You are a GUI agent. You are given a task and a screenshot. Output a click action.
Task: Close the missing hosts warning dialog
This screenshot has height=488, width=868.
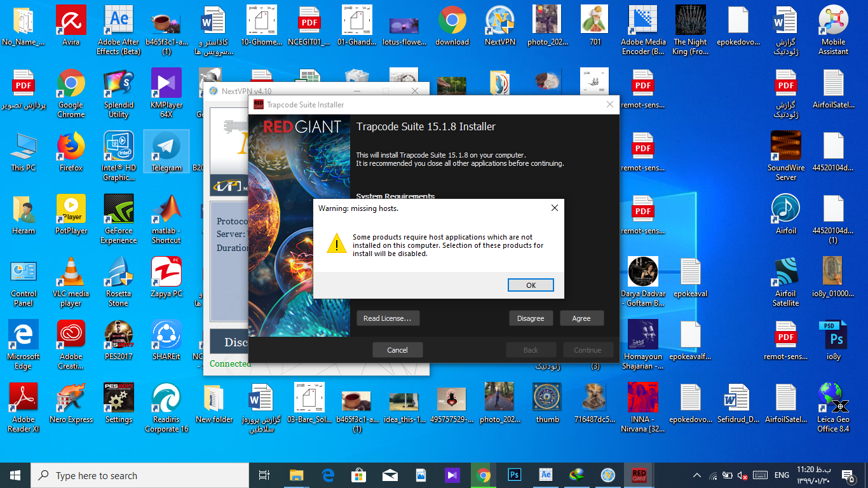[554, 208]
